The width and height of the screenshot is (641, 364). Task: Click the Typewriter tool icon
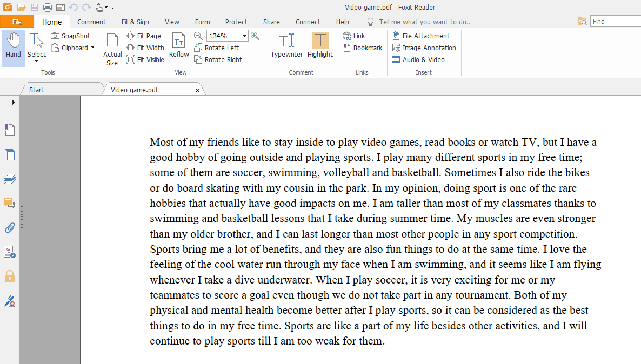[x=286, y=42]
